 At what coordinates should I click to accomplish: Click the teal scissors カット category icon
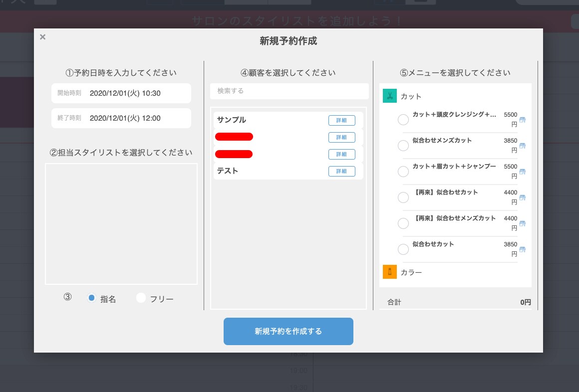click(x=389, y=96)
